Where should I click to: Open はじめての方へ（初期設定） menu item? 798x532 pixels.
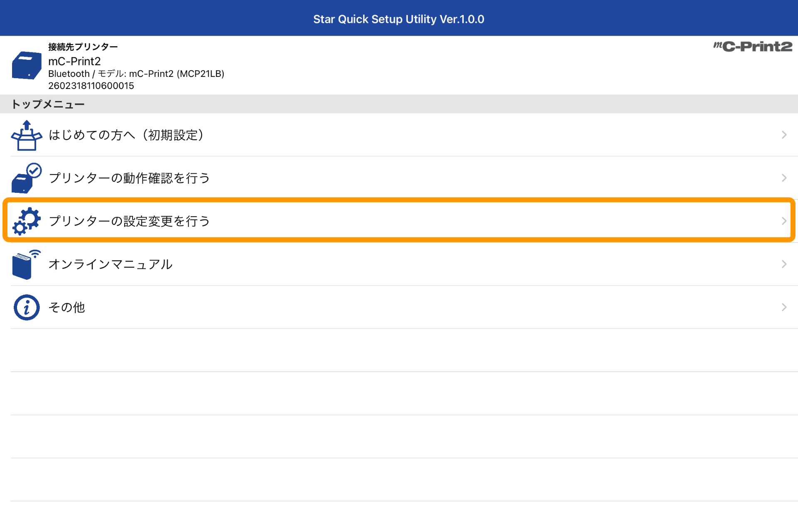point(126,135)
